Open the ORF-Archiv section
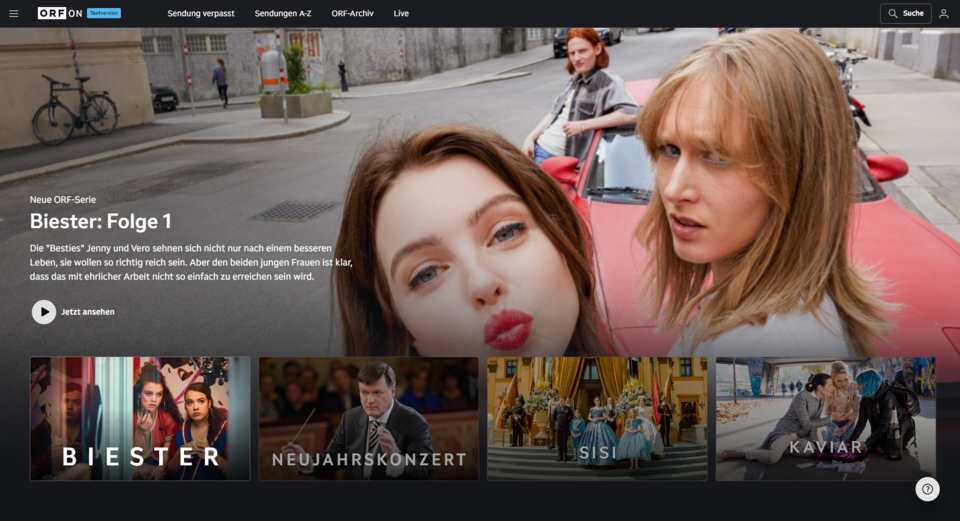This screenshot has width=960, height=521. pyautogui.click(x=352, y=13)
